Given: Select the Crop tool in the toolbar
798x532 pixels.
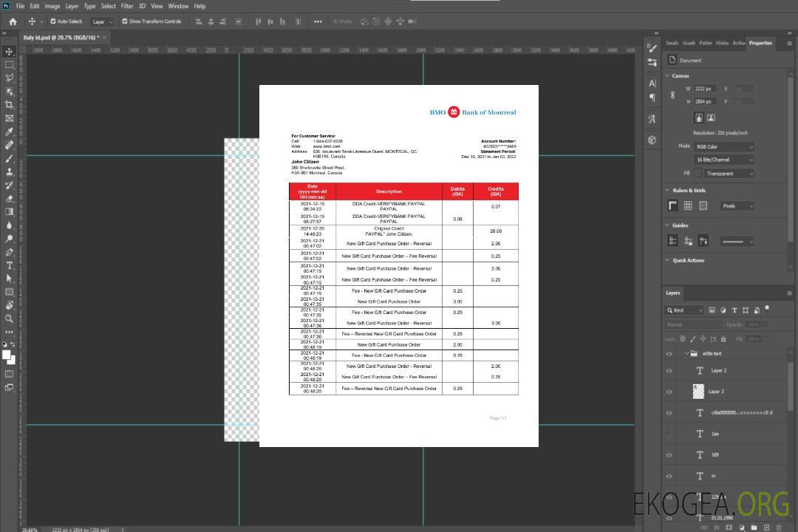Looking at the screenshot, I should point(9,105).
